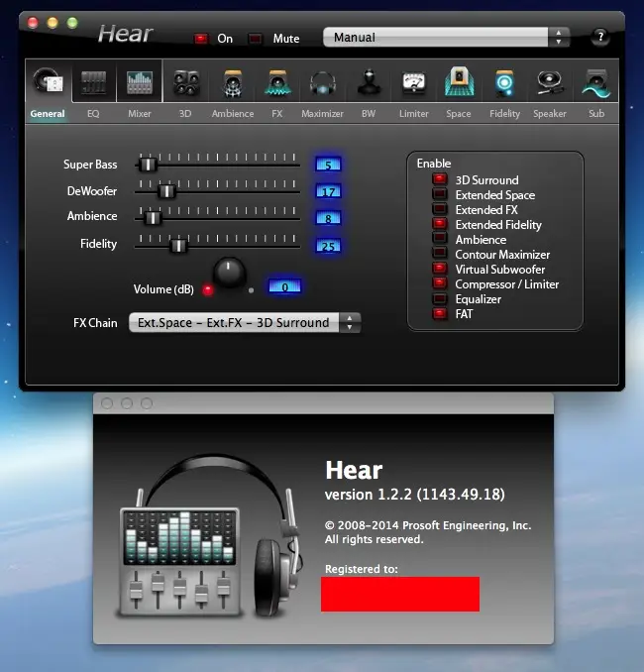
Task: Click the preset dropdown stepper arrows
Action: 559,38
